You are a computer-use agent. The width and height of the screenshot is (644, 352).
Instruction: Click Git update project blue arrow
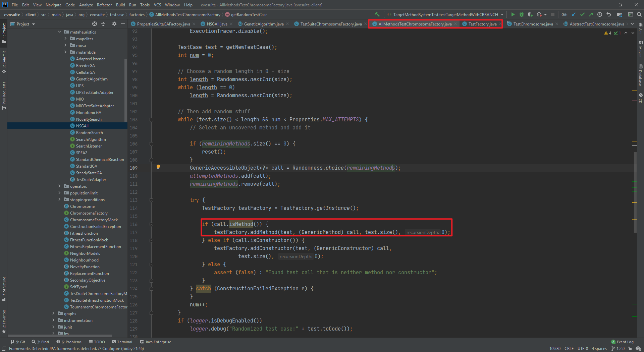pos(574,14)
